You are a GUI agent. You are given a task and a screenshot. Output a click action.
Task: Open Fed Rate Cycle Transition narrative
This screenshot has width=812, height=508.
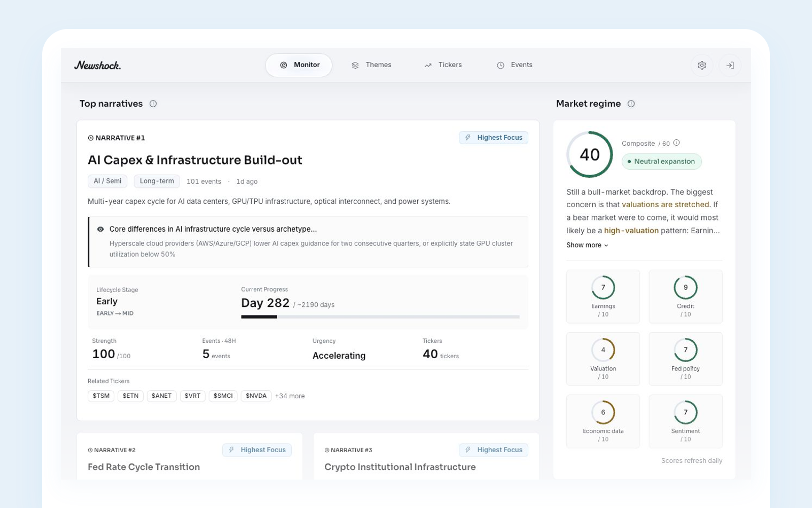pyautogui.click(x=144, y=467)
